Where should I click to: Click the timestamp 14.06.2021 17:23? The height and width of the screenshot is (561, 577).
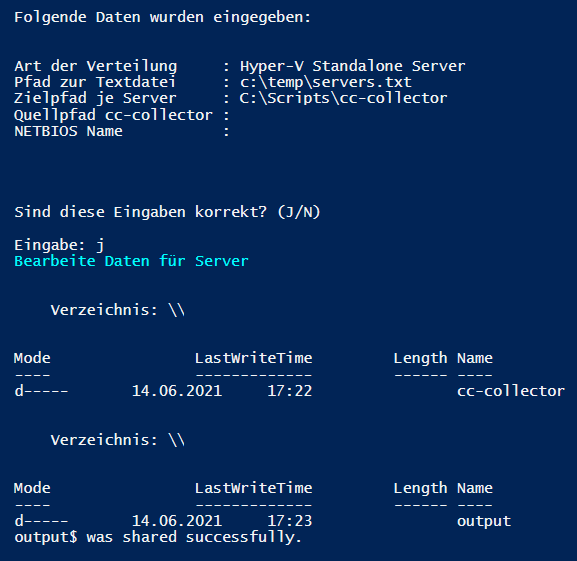click(x=222, y=521)
